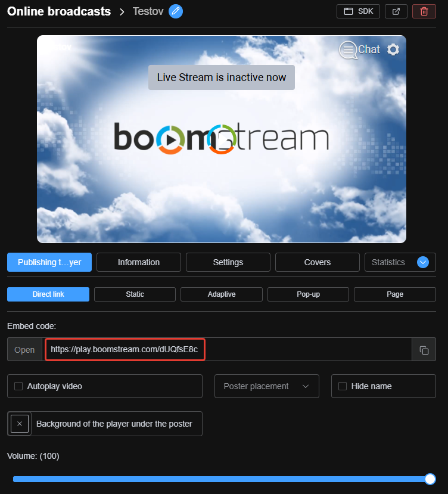Click the player background color swatch
This screenshot has width=448, height=494.
click(x=20, y=424)
